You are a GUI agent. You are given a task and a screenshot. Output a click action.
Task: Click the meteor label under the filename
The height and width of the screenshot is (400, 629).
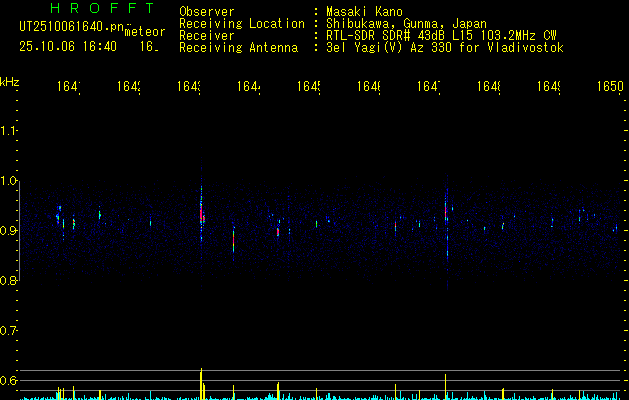tap(145, 31)
